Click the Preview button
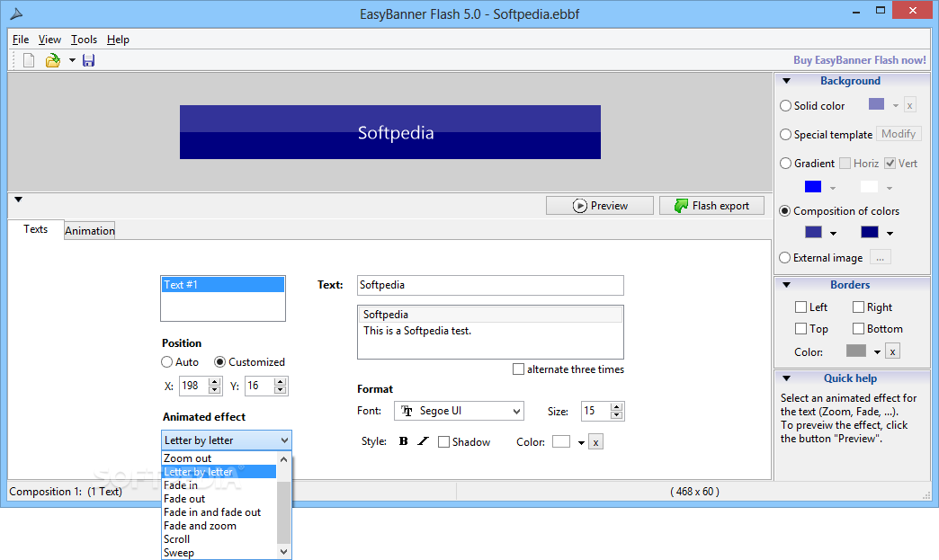 [599, 206]
